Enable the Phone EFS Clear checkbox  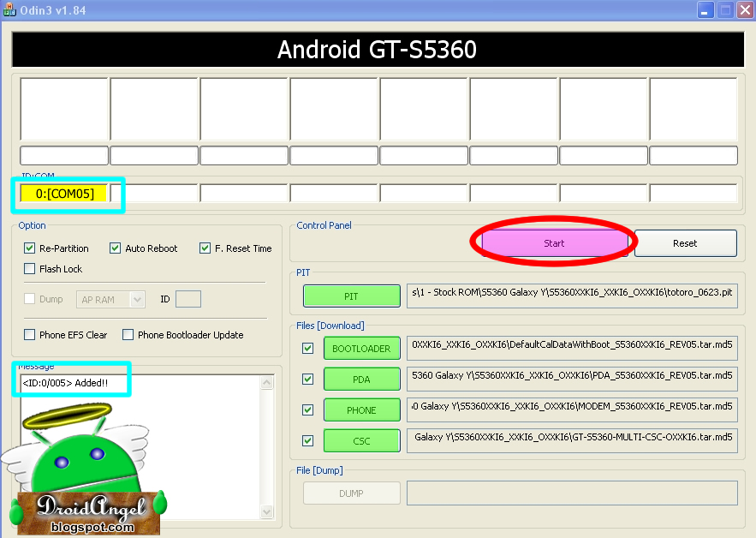click(29, 334)
